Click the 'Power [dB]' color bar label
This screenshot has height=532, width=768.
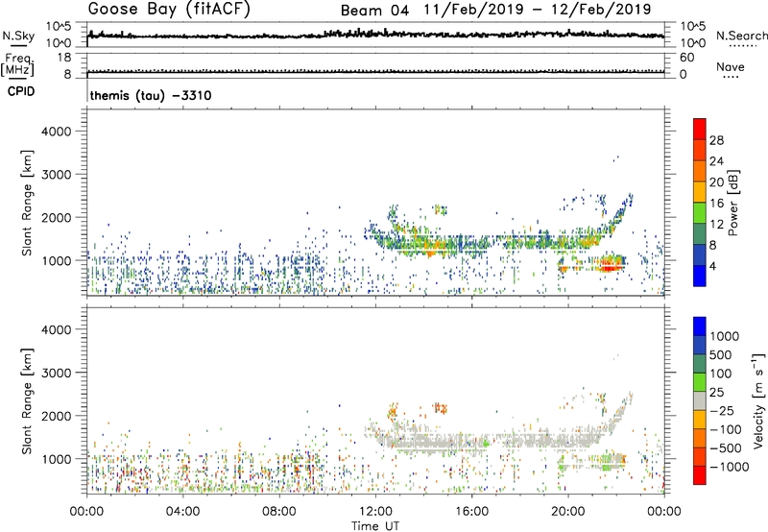(x=733, y=203)
